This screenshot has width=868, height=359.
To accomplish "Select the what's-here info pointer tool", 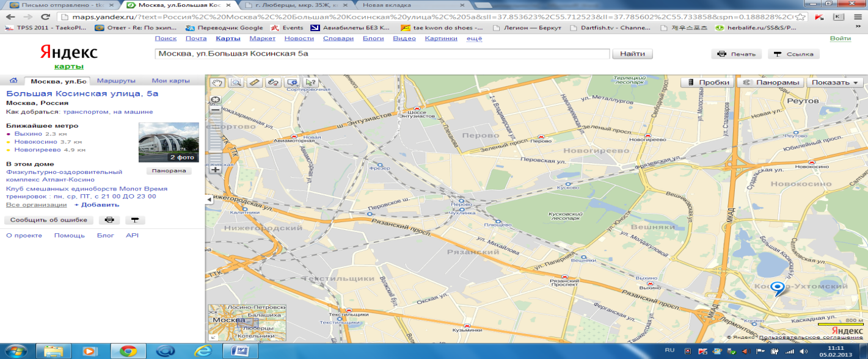I will [x=311, y=82].
